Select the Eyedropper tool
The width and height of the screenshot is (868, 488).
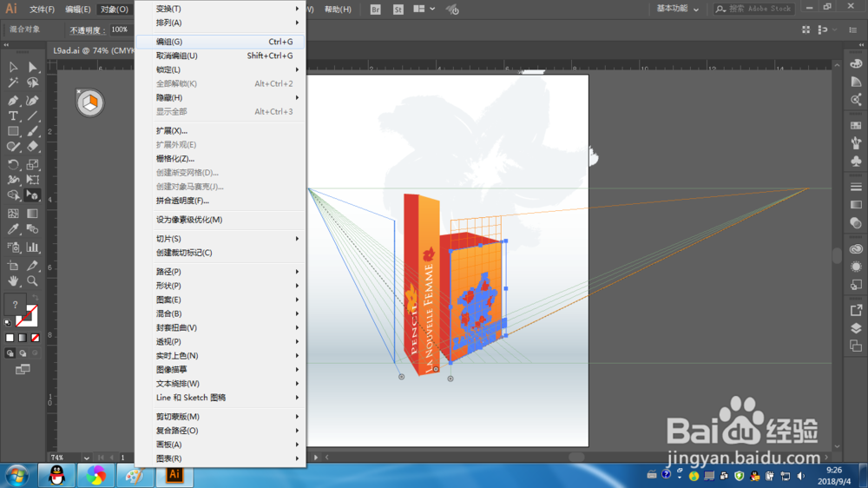(x=13, y=229)
